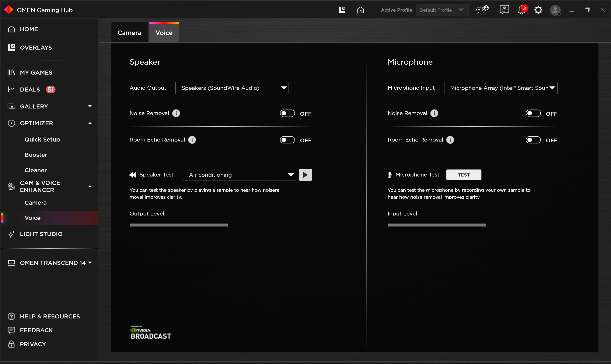Toggle Speaker Noise Removal switch

[x=287, y=113]
